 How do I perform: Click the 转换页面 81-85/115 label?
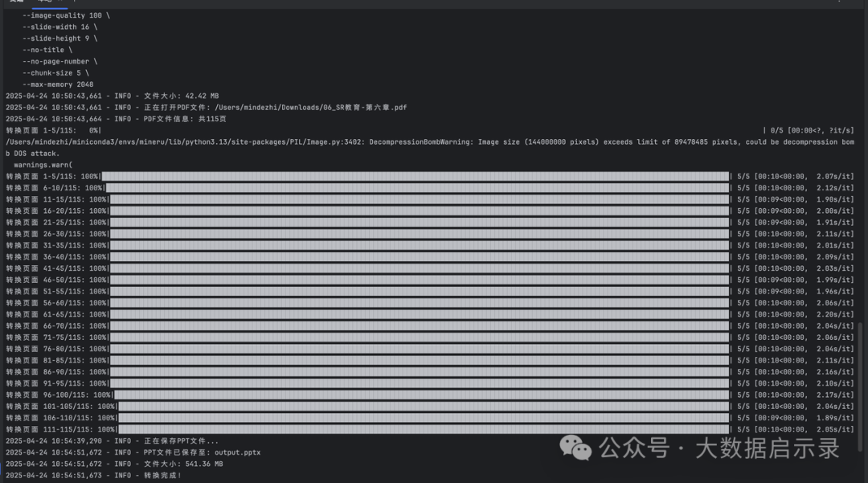click(47, 361)
